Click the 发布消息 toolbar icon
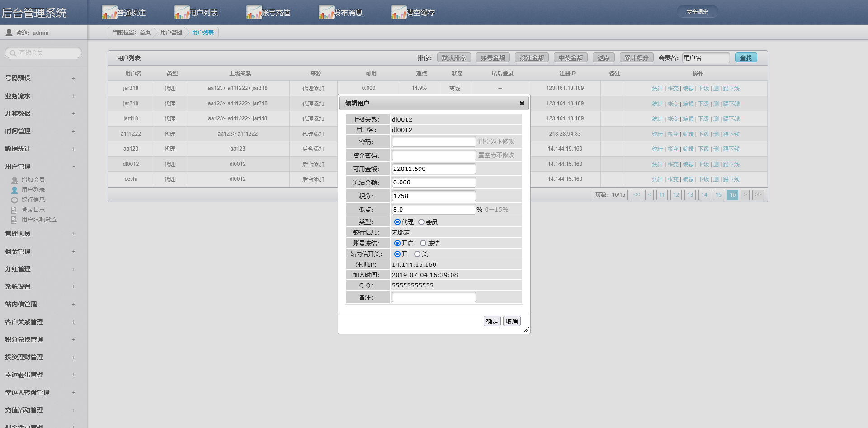This screenshot has width=868, height=428. (x=326, y=12)
